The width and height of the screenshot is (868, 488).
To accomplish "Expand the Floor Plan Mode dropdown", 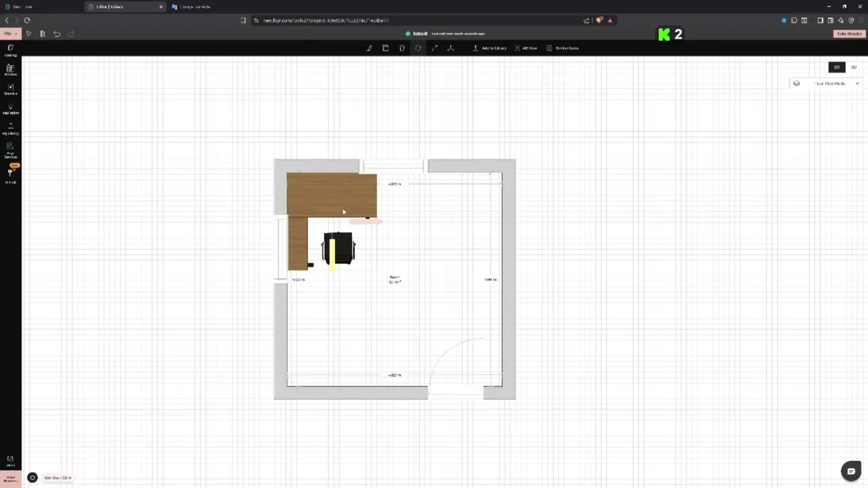I will coord(826,83).
